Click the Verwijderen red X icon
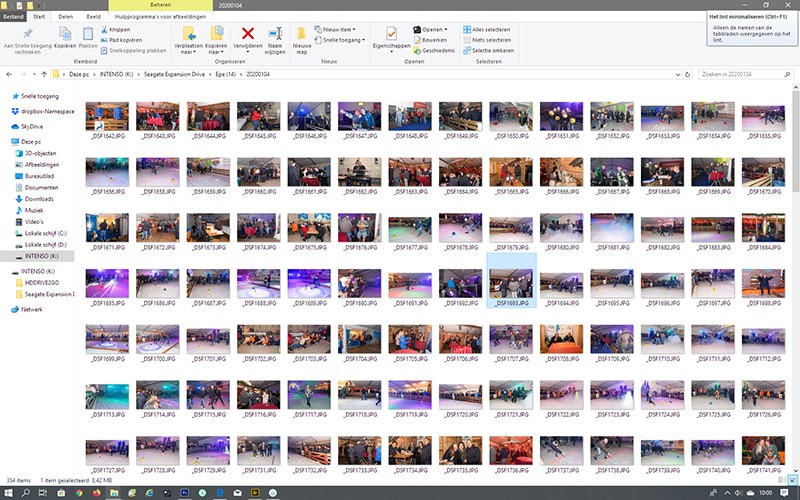The height and width of the screenshot is (500, 800). tap(248, 35)
